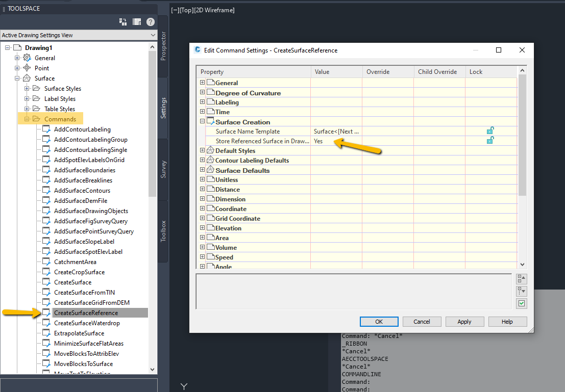Viewport: 565px width, 392px height.
Task: Click the Surface triangle icon in tree
Action: click(27, 78)
